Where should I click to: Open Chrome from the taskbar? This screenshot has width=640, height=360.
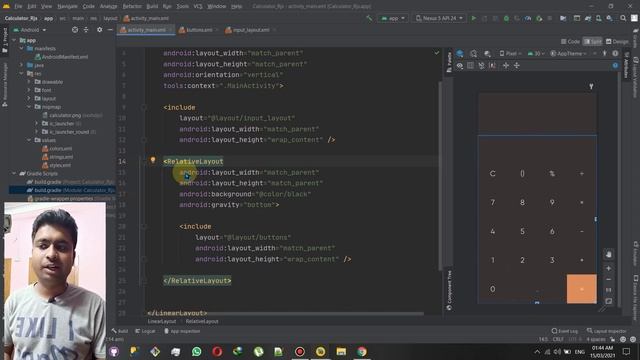[362, 351]
